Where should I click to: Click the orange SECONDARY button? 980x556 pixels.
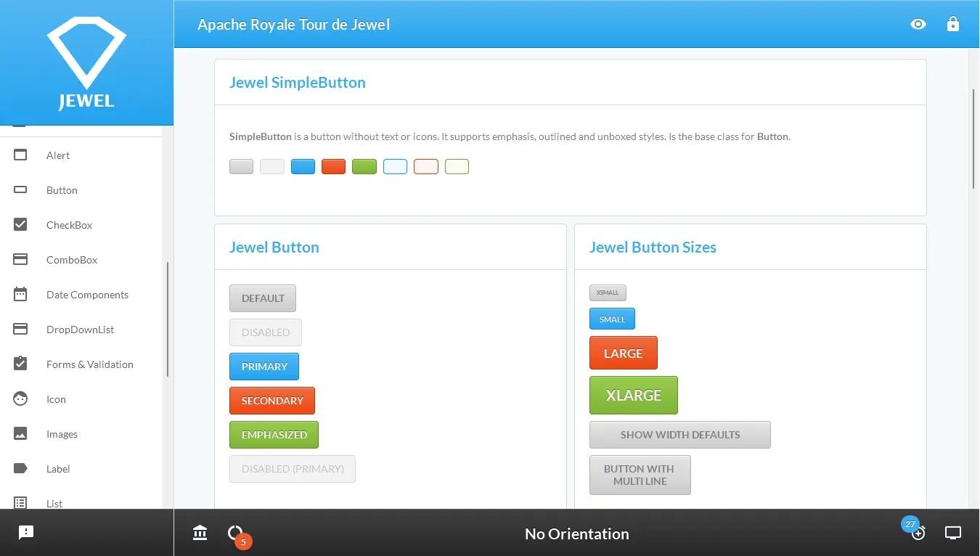click(x=272, y=401)
